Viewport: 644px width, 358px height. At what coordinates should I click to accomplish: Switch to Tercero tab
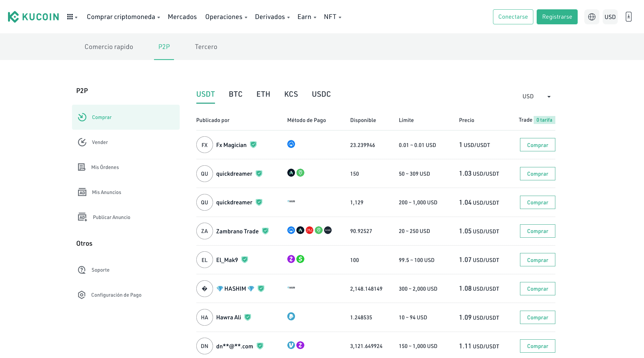click(x=206, y=47)
